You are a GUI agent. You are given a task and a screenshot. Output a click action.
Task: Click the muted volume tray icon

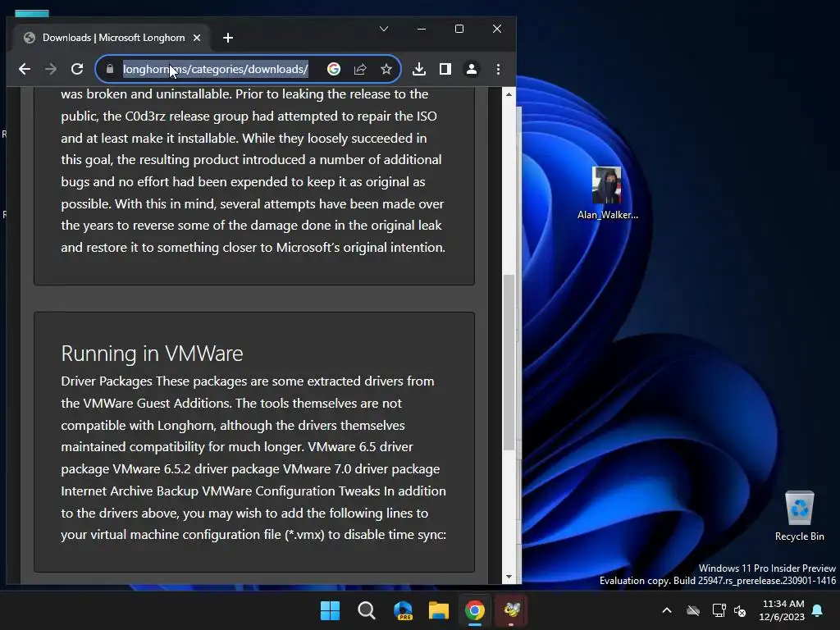click(741, 610)
